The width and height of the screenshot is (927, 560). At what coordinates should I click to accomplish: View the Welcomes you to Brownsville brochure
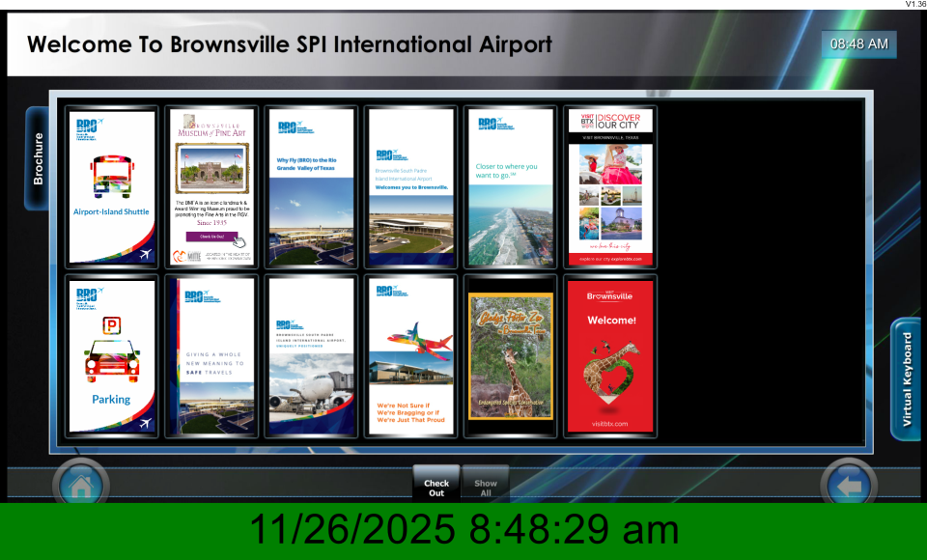tap(410, 187)
